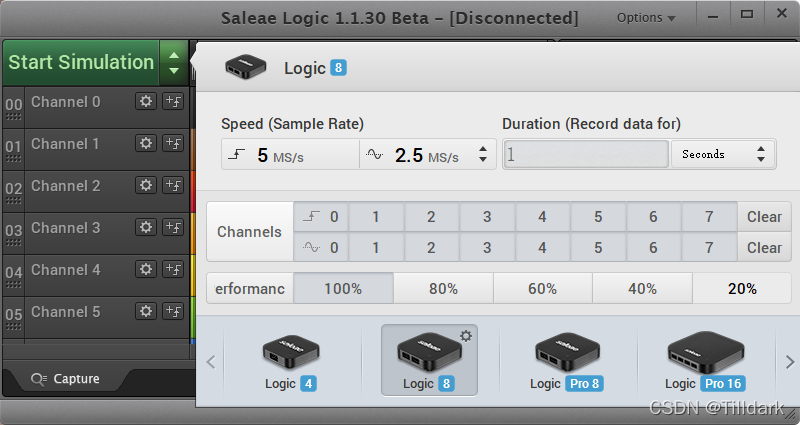Image resolution: width=800 pixels, height=425 pixels.
Task: Maximize the Saleae Logic window
Action: (x=747, y=15)
